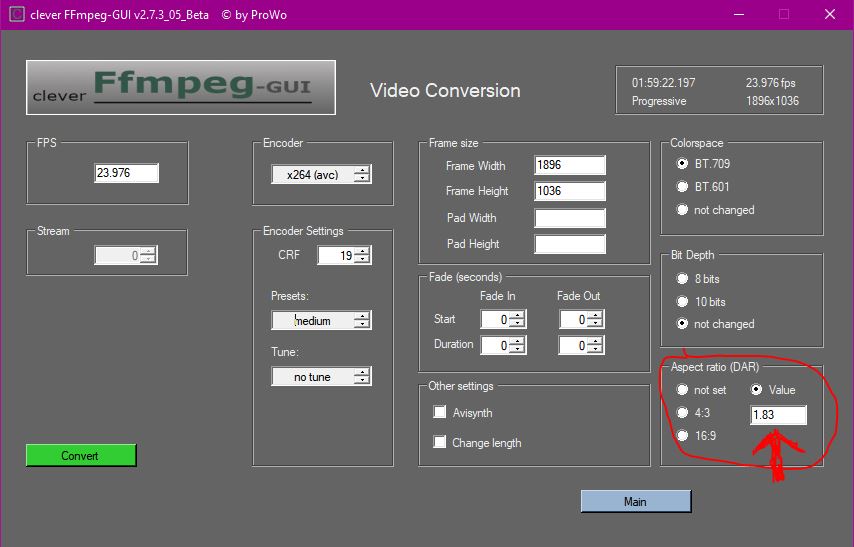
Task: Select the aspect ratio Value option
Action: click(x=757, y=390)
